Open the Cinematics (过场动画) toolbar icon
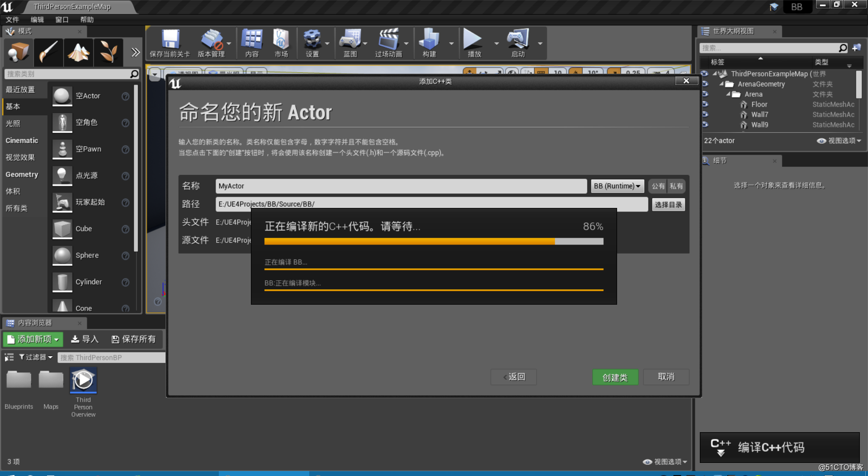Screen dimensions: 868x476 [x=388, y=40]
